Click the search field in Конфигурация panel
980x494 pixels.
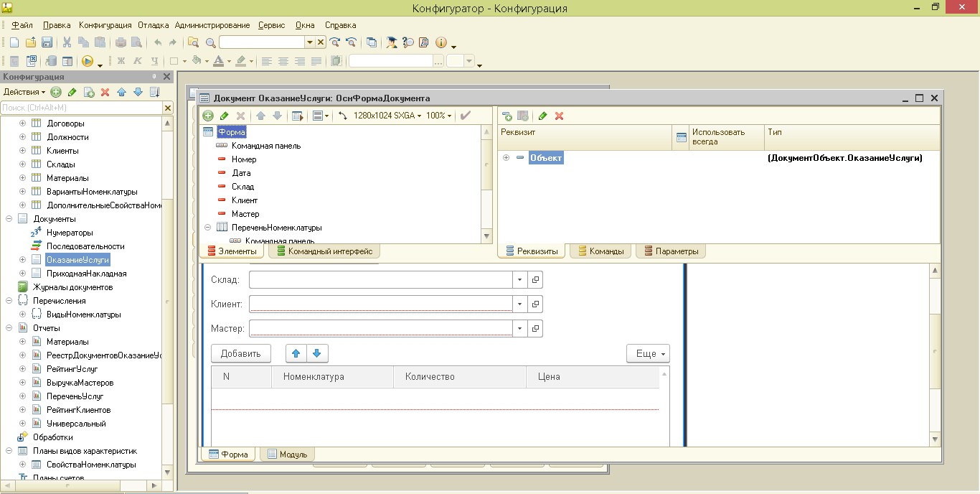81,108
